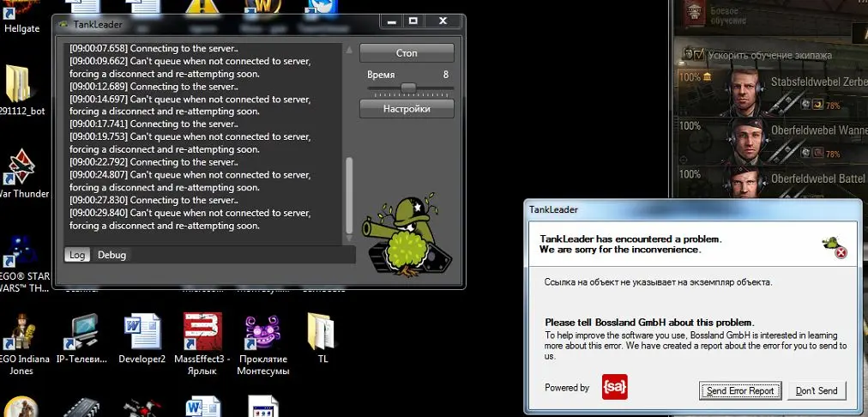Open Настройки in TankLeader
The image size is (868, 417).
(407, 109)
